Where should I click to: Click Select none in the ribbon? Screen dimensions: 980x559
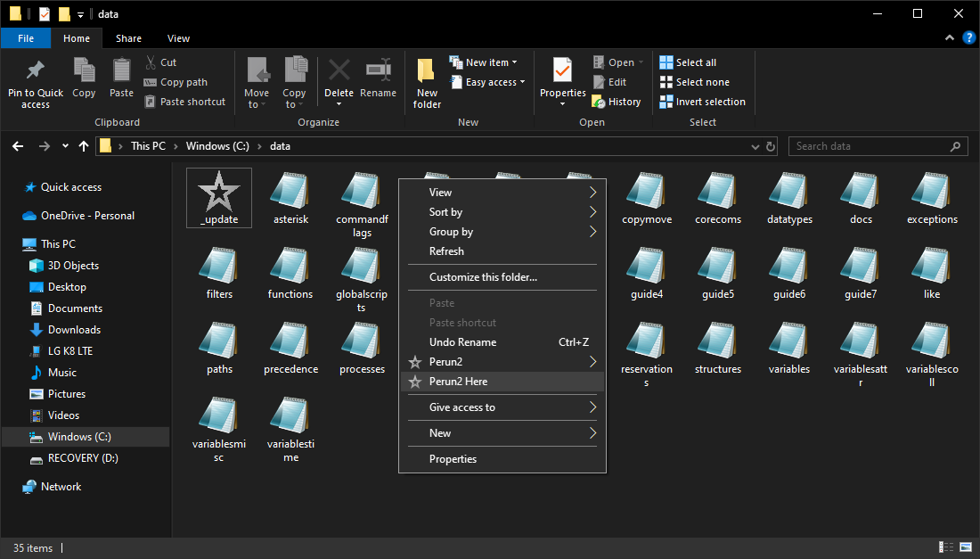coord(694,82)
